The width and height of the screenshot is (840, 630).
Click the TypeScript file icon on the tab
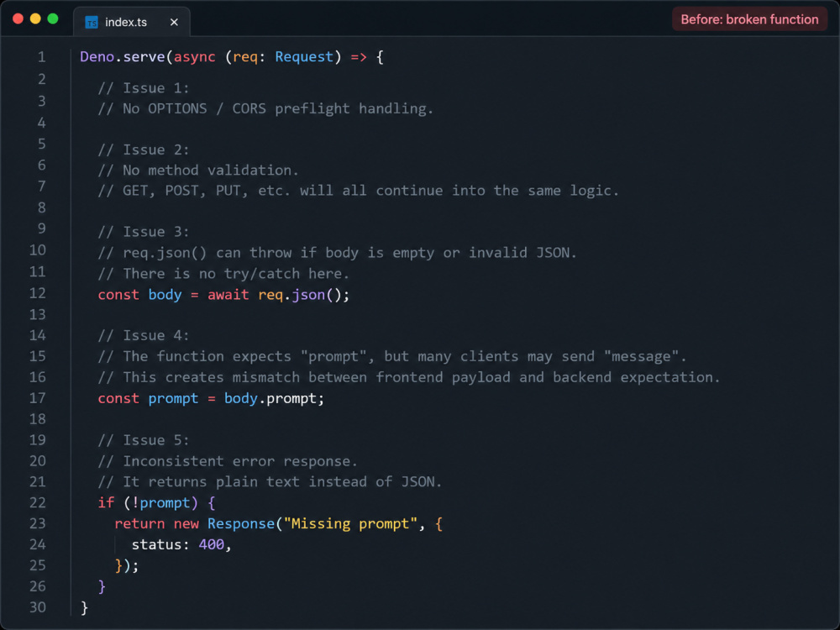click(x=92, y=23)
